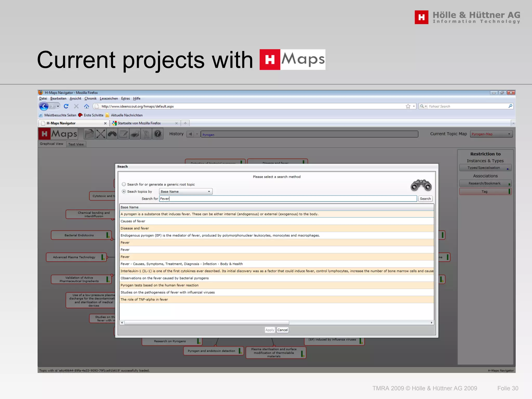Toggle Types/Specialisation restriction
The height and width of the screenshot is (399, 532).
(485, 168)
